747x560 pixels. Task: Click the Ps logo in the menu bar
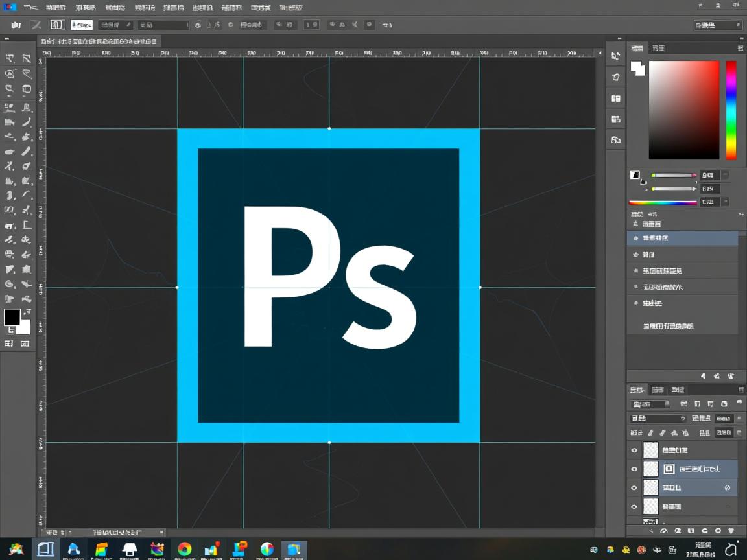(8, 7)
